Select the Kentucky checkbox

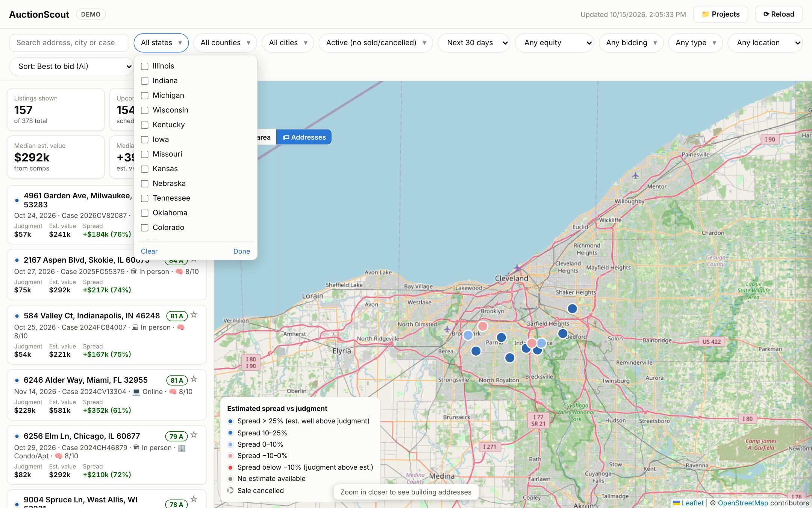(x=145, y=125)
